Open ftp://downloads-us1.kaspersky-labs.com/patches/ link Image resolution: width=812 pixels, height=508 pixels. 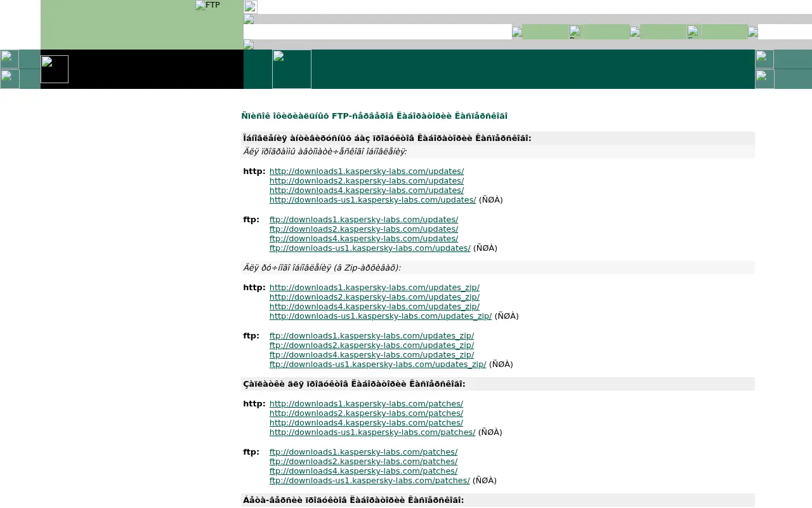[370, 481]
